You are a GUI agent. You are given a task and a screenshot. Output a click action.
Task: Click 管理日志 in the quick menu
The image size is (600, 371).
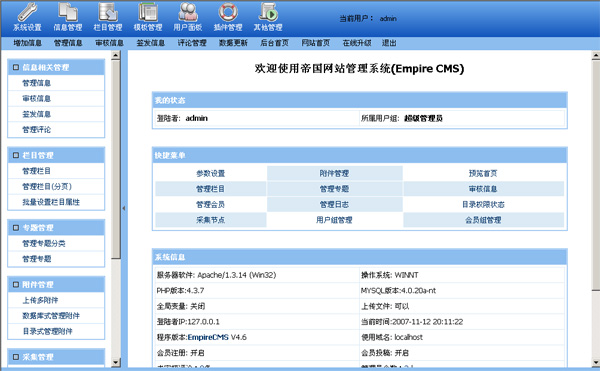pos(334,205)
